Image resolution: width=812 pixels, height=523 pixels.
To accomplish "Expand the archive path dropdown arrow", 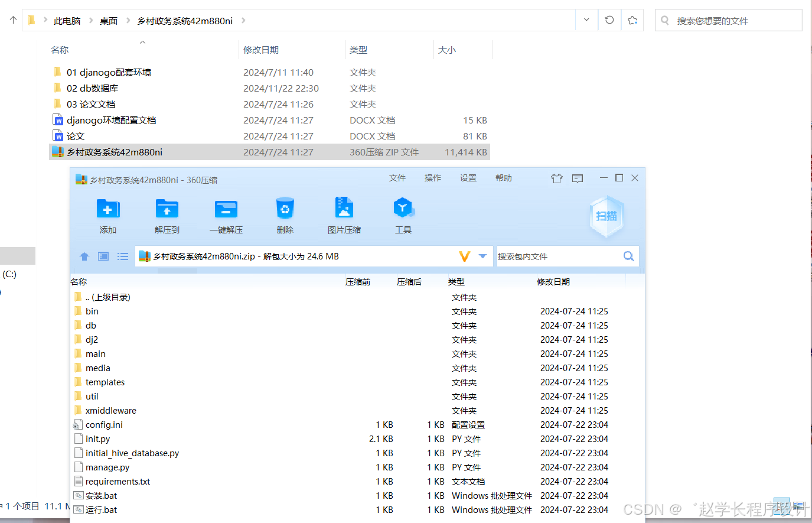I will [x=482, y=256].
